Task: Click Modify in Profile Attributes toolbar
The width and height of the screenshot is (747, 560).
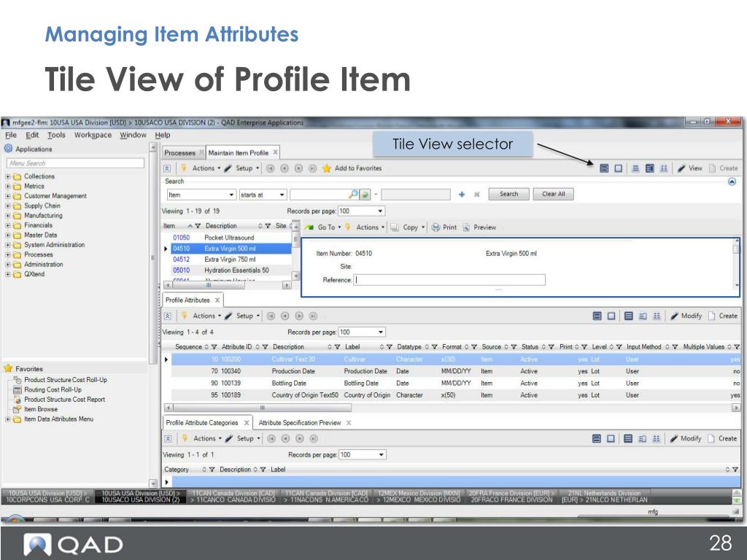Action: 686,316
